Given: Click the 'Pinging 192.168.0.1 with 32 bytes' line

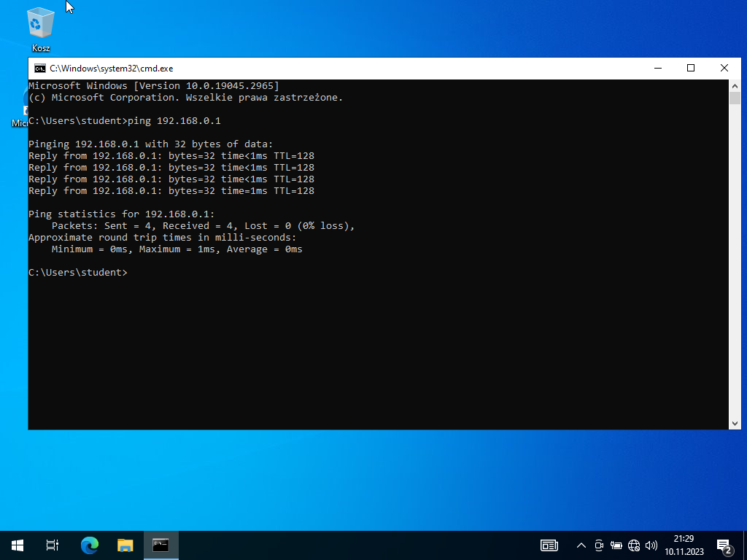Looking at the screenshot, I should pyautogui.click(x=150, y=144).
